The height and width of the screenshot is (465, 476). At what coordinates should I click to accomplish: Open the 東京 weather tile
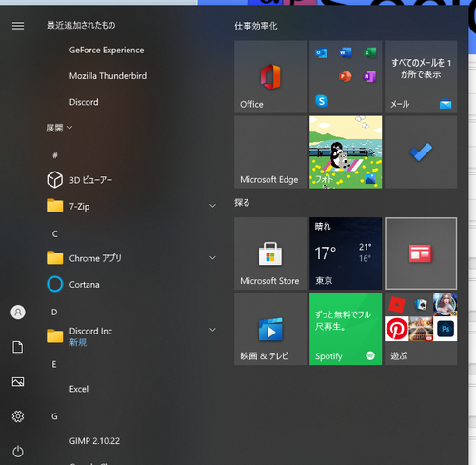(346, 253)
